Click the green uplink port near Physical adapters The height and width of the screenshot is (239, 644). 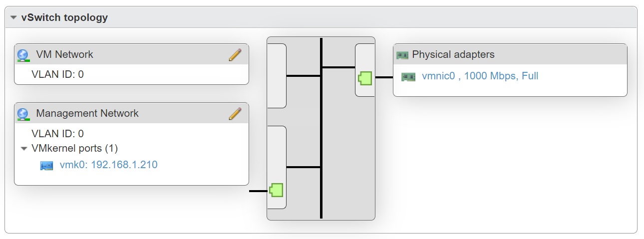coord(365,78)
